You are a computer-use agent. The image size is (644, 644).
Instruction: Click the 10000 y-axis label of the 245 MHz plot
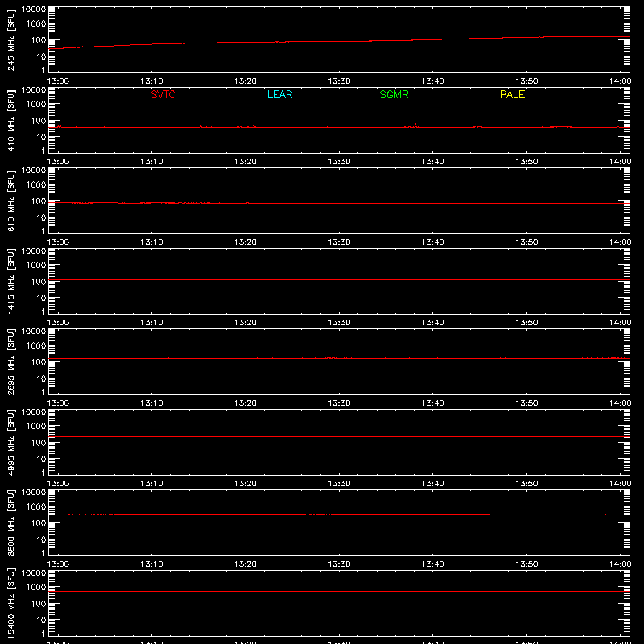click(x=34, y=10)
